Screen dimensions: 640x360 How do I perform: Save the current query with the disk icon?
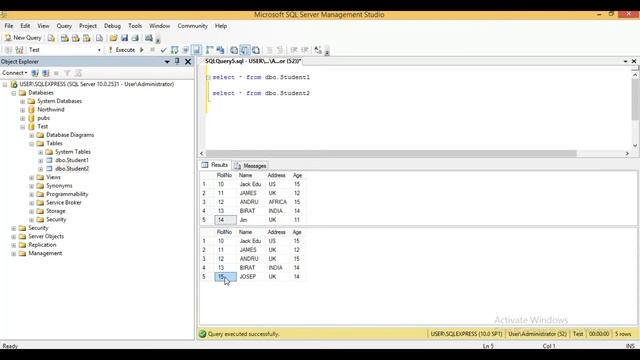point(124,38)
